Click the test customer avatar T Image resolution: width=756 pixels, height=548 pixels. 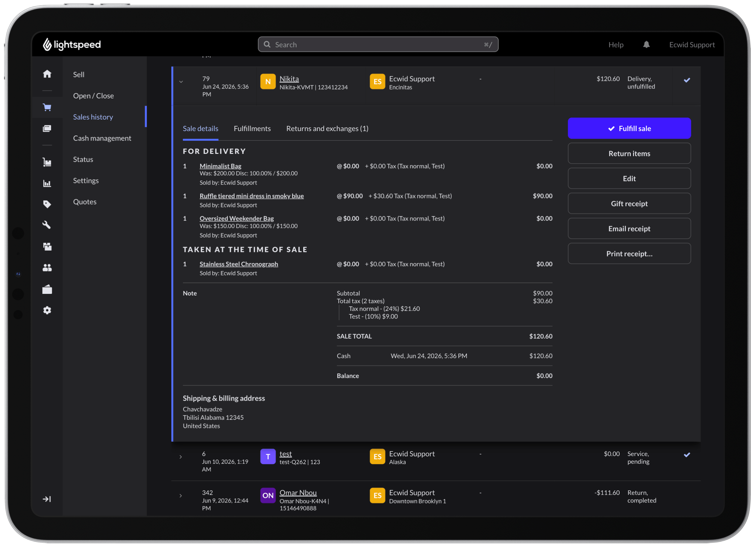pos(268,457)
